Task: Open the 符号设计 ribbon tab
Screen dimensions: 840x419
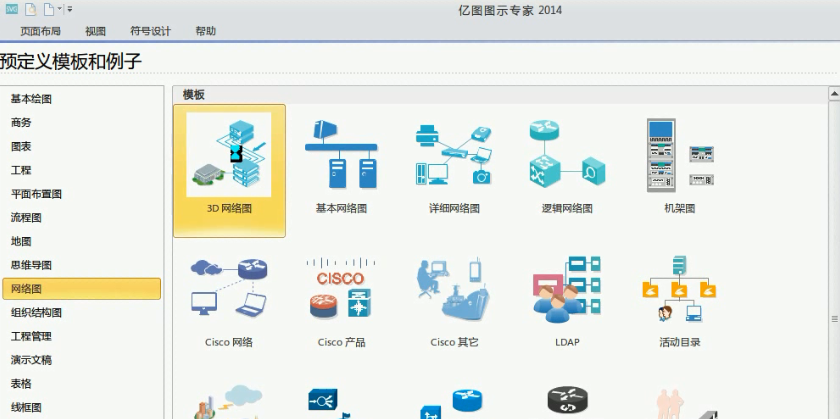Action: [151, 31]
